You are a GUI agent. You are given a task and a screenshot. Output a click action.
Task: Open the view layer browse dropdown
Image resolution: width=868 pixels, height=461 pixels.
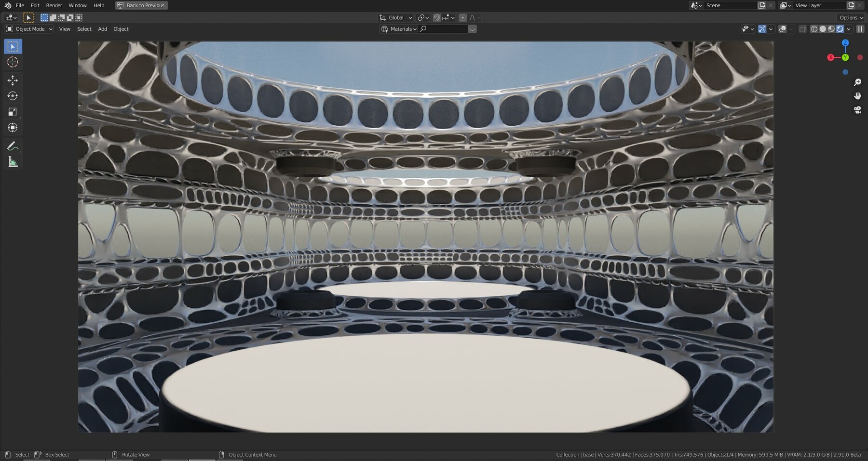[786, 5]
